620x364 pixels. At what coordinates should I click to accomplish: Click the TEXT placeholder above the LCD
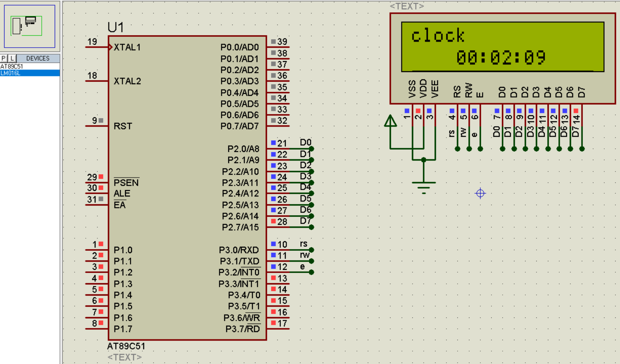407,6
